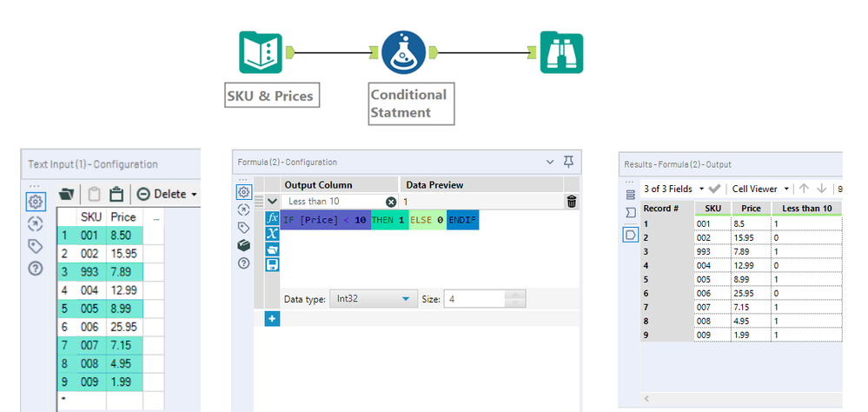Click the Results Price column header
The image size is (868, 412).
(752, 209)
